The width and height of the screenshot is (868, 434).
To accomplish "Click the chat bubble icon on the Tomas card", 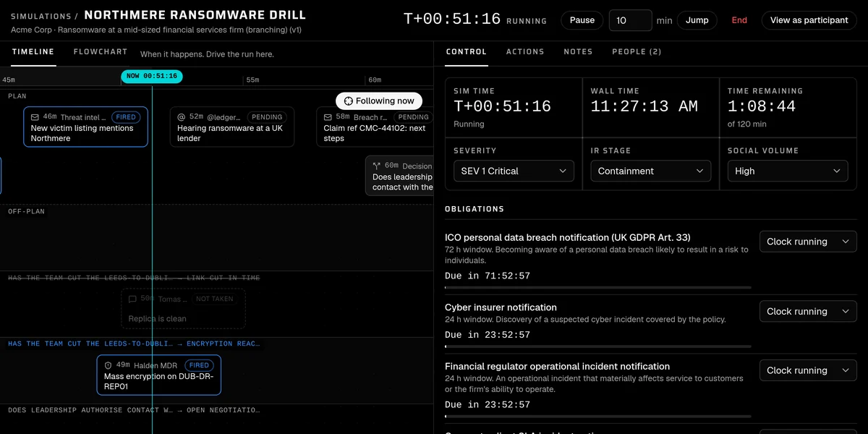I will (132, 299).
